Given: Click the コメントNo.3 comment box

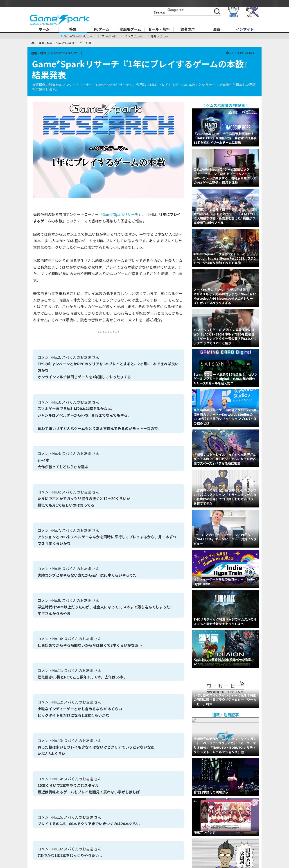Looking at the screenshot, I should pos(108,414).
